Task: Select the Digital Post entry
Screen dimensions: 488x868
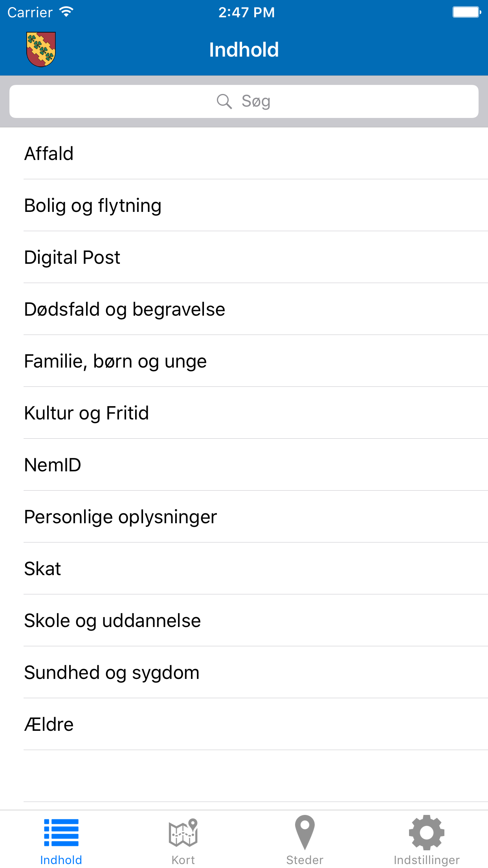Action: 72,257
